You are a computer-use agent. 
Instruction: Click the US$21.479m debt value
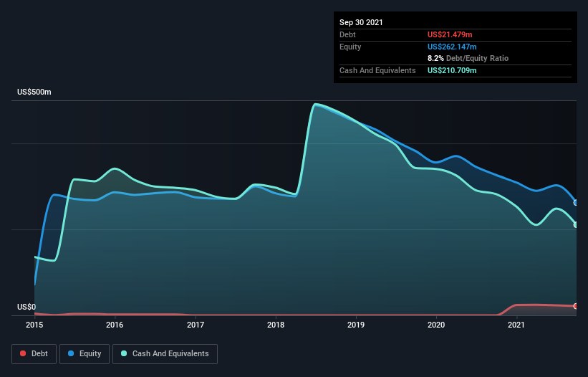(x=450, y=34)
